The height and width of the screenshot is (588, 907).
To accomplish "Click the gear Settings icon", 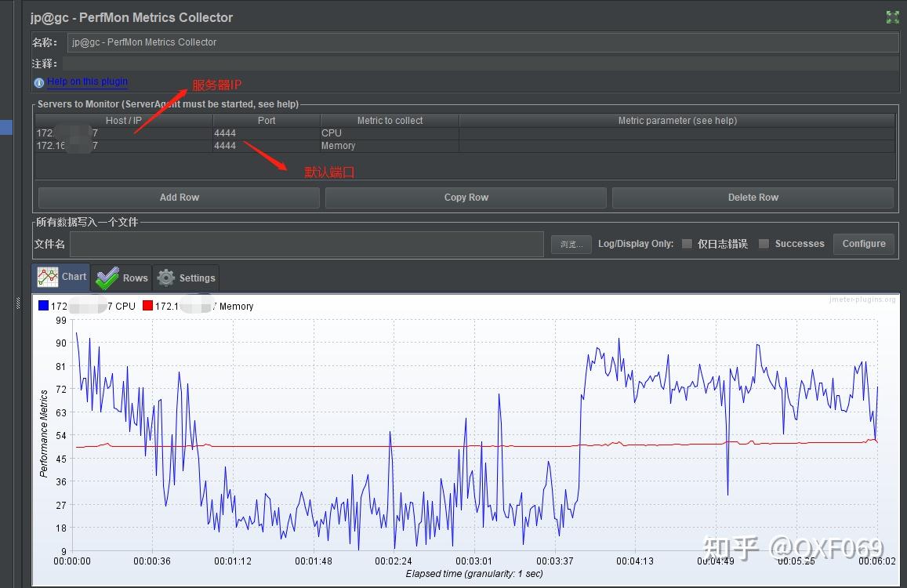I will pyautogui.click(x=166, y=278).
